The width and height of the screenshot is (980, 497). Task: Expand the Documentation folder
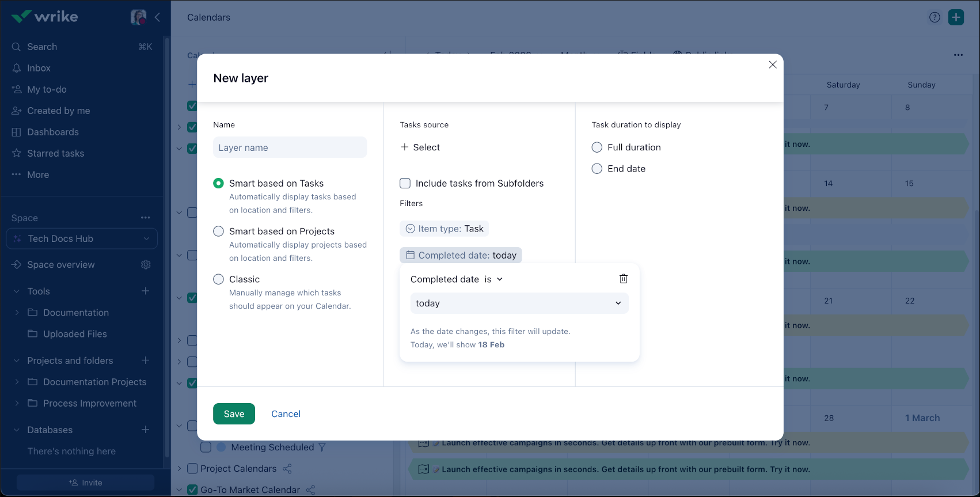(x=17, y=313)
